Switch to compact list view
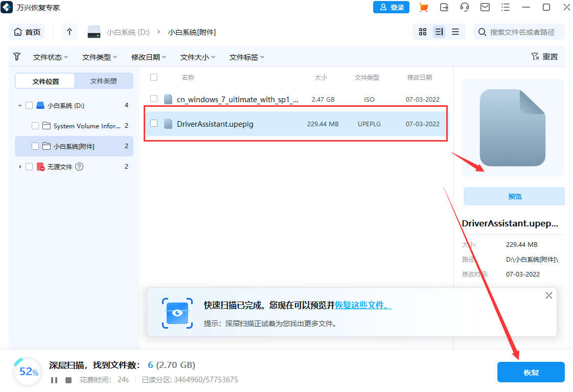This screenshot has height=392, width=573. tap(455, 32)
